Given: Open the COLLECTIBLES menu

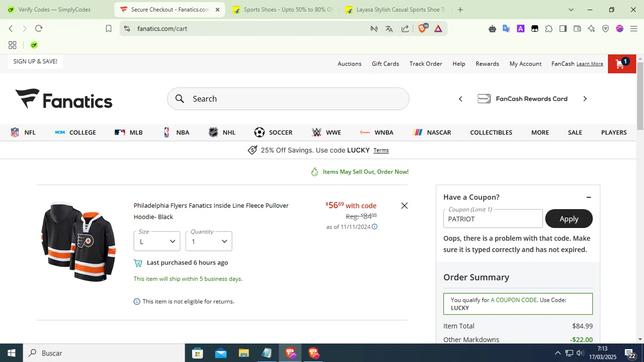Looking at the screenshot, I should pos(491,132).
